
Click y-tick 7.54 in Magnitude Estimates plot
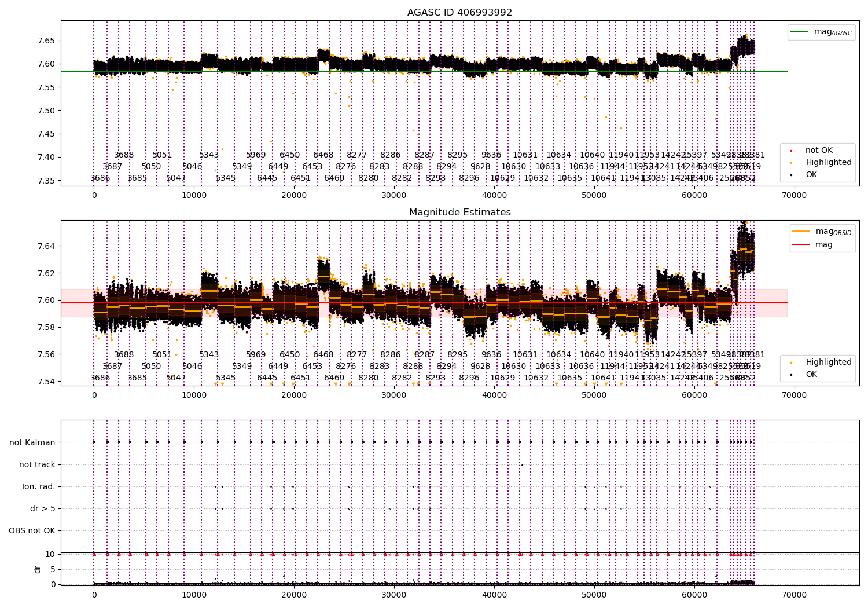click(x=46, y=382)
